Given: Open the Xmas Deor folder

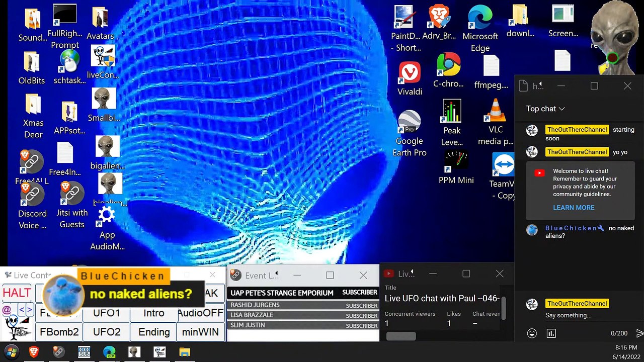Looking at the screenshot, I should pyautogui.click(x=33, y=117).
